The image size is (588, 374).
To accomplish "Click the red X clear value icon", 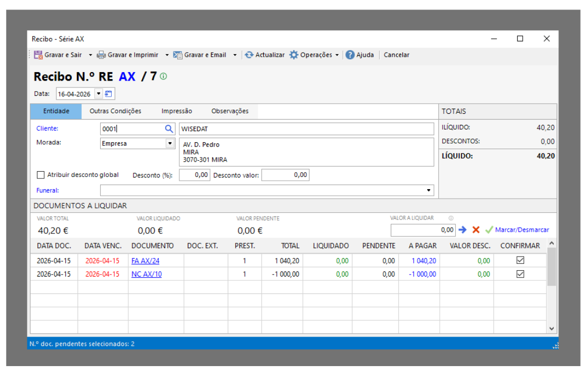I will click(476, 230).
